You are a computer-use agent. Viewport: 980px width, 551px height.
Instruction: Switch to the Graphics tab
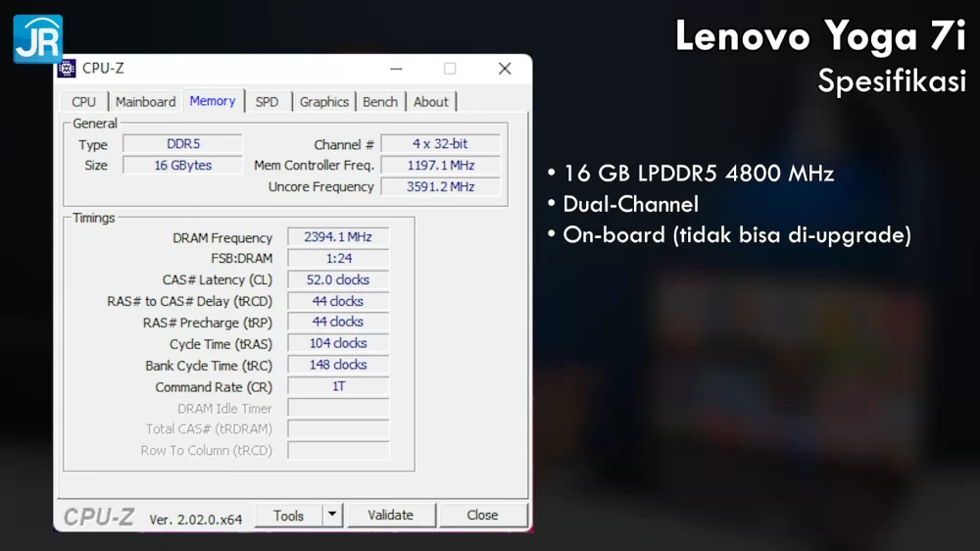click(x=323, y=102)
